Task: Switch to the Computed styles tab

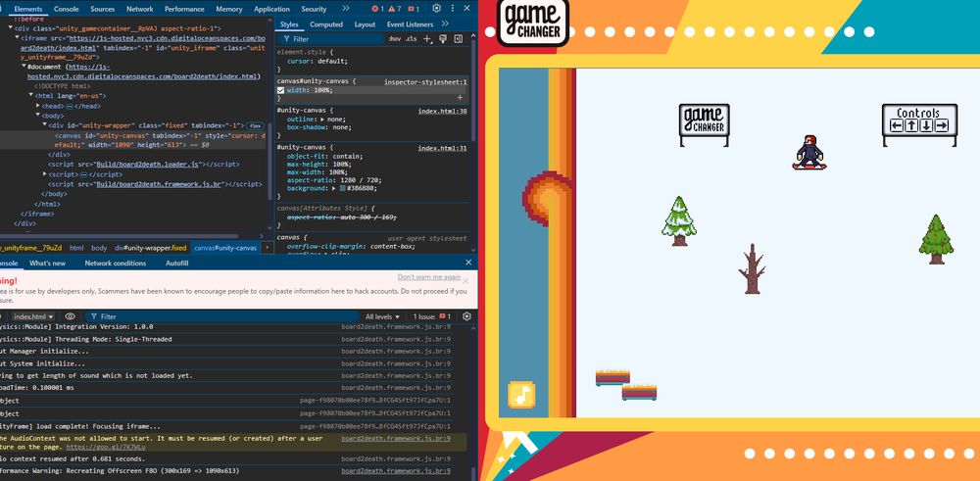Action: coord(326,24)
